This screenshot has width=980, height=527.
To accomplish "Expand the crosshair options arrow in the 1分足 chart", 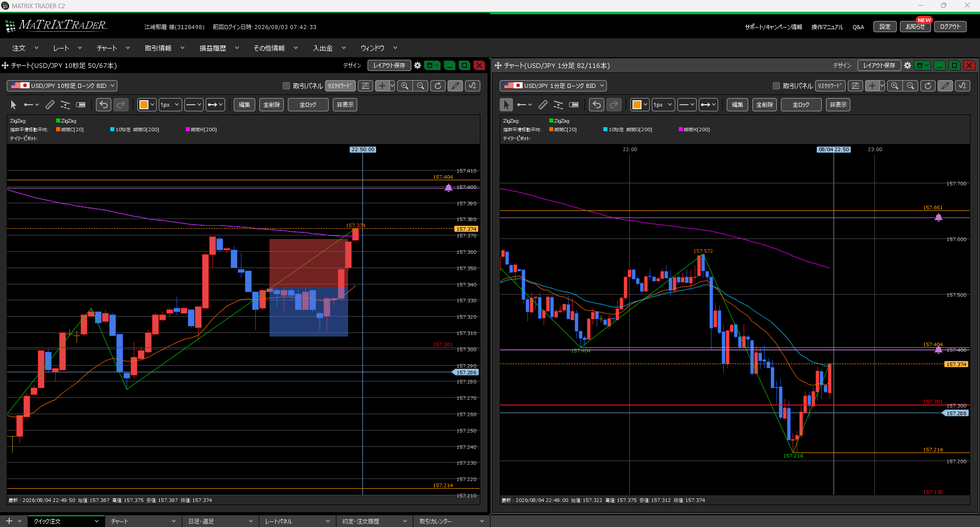I will coord(882,86).
